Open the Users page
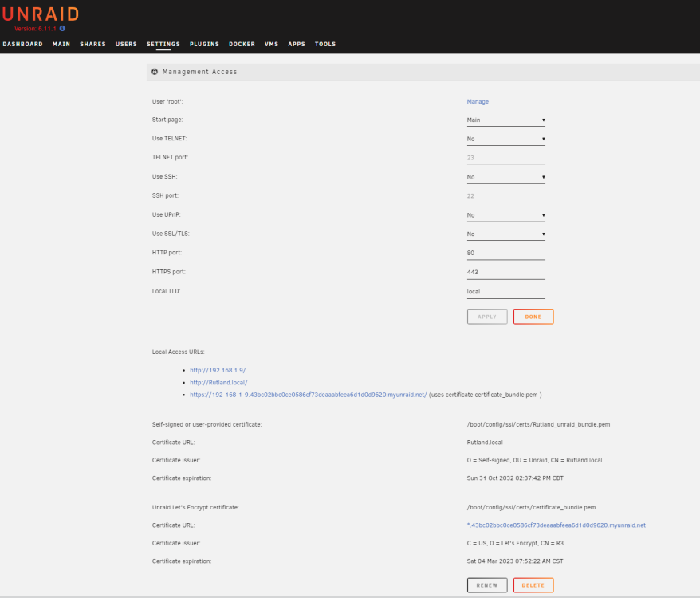The image size is (700, 598). click(126, 44)
